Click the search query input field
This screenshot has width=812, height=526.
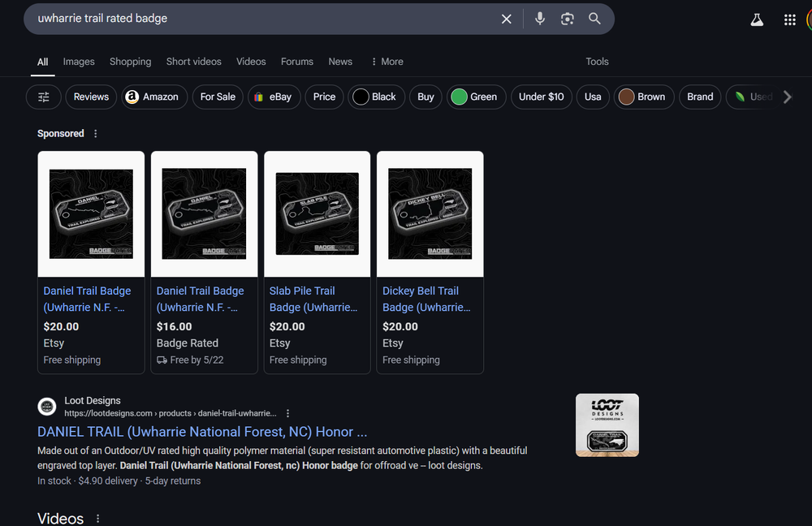[264, 19]
